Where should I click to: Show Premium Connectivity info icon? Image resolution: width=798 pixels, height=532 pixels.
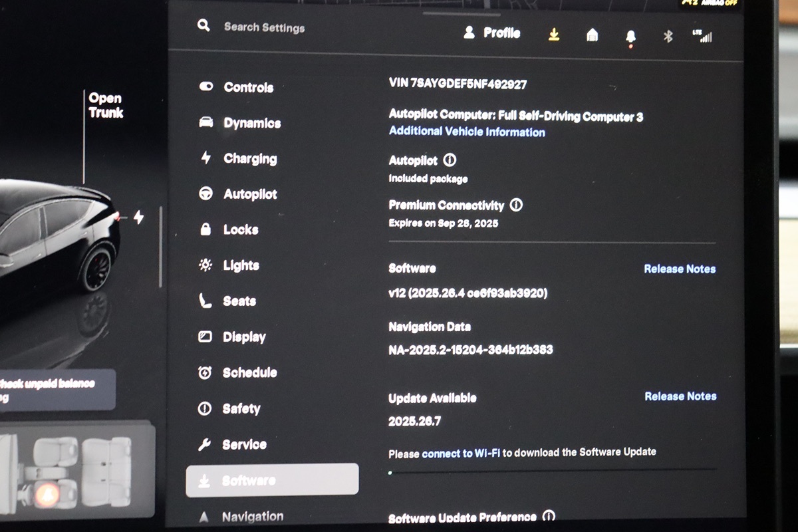(x=516, y=205)
